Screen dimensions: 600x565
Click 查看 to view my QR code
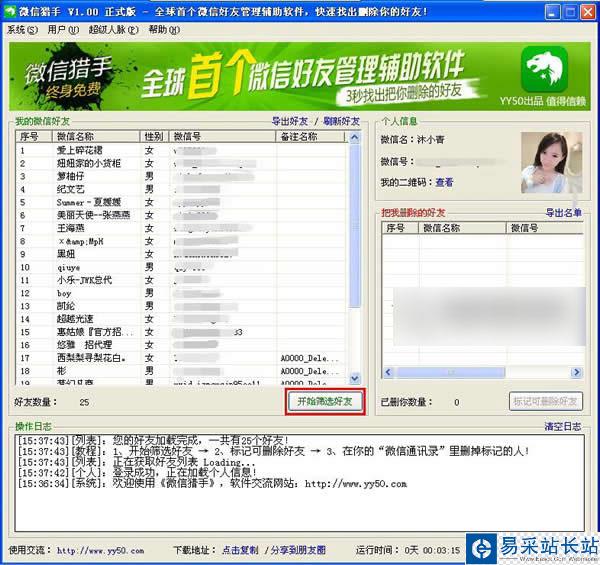444,182
